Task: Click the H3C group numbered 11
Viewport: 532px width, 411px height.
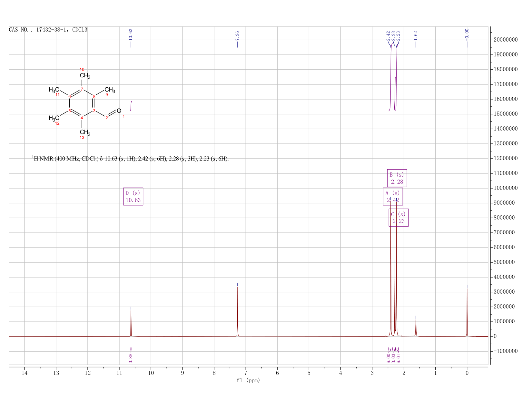Action: pos(54,90)
